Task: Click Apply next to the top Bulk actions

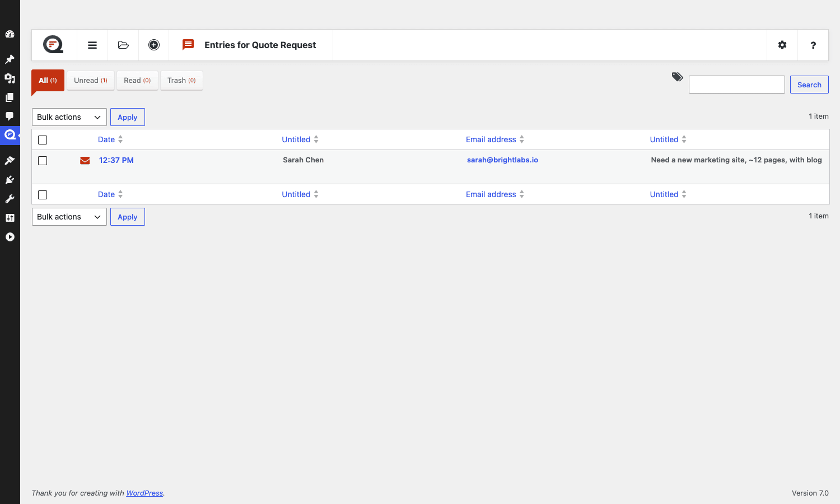Action: [128, 117]
